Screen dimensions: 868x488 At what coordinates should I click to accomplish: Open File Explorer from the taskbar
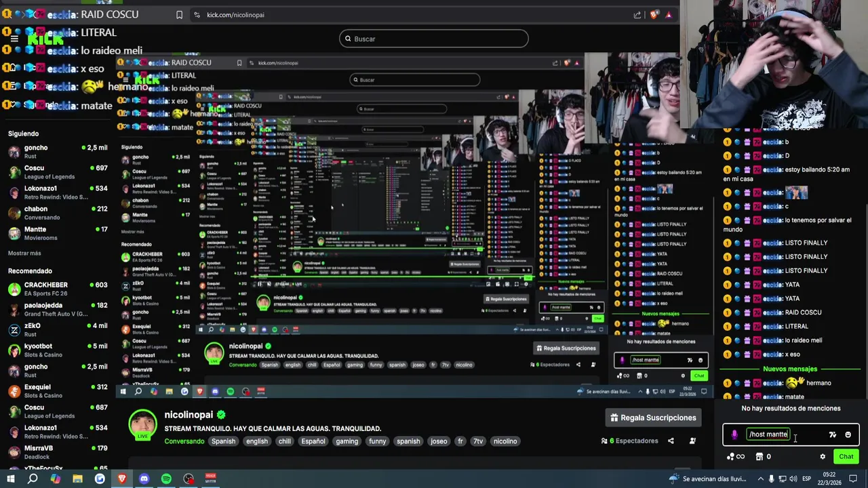point(77,479)
